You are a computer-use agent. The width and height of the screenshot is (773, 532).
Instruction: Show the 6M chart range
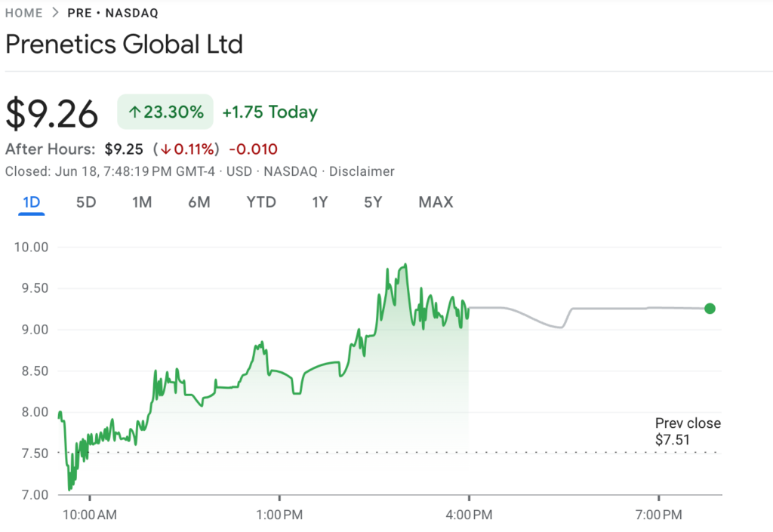(199, 202)
